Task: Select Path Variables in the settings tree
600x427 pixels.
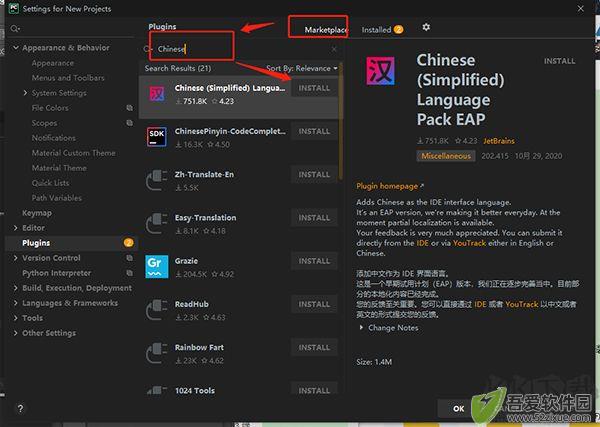Action: (57, 198)
